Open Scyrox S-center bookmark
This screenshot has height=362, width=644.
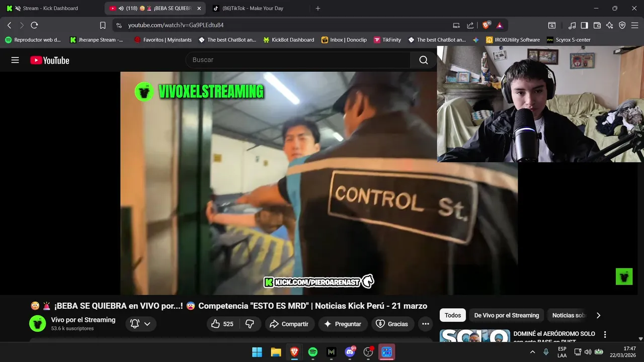pyautogui.click(x=569, y=40)
